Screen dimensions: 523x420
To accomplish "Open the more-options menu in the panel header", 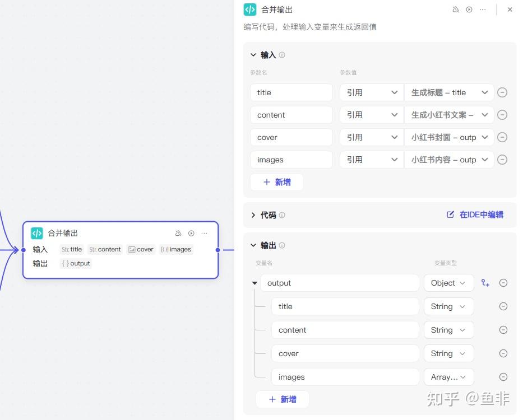I will coord(483,10).
